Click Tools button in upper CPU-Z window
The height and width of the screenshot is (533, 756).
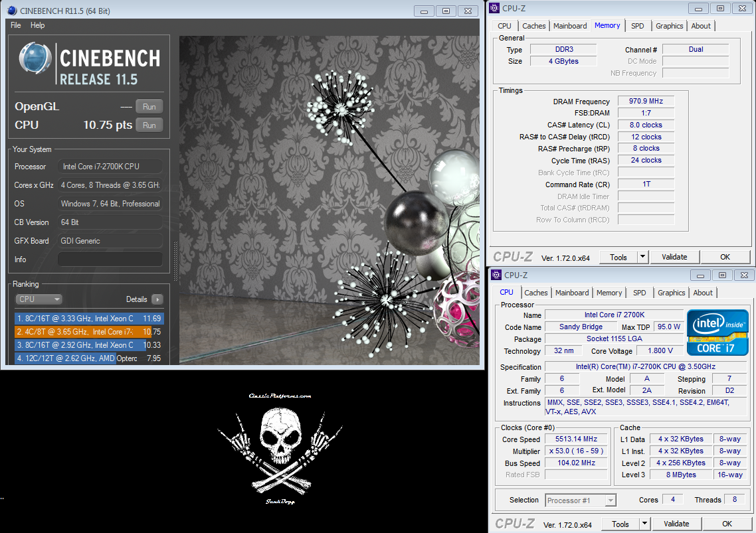[x=618, y=258]
